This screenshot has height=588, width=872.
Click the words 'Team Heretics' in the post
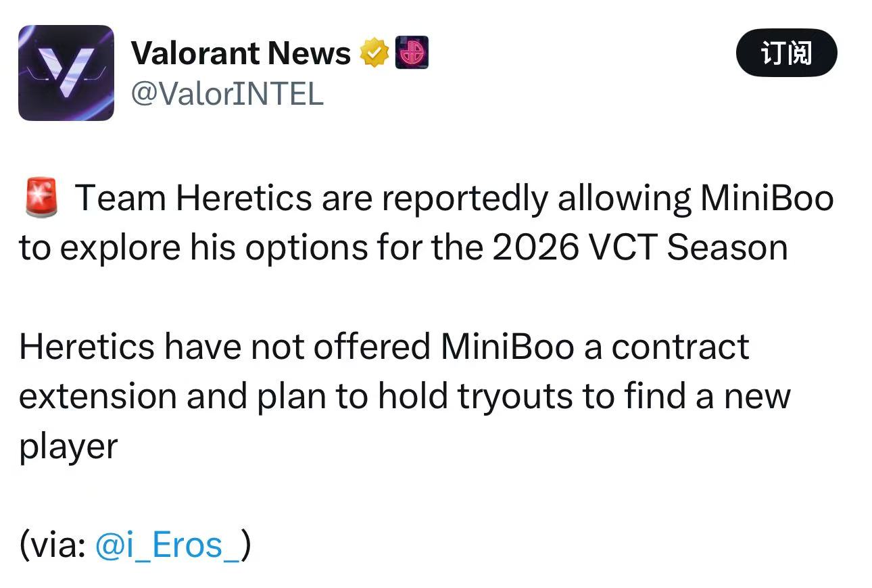(x=193, y=198)
